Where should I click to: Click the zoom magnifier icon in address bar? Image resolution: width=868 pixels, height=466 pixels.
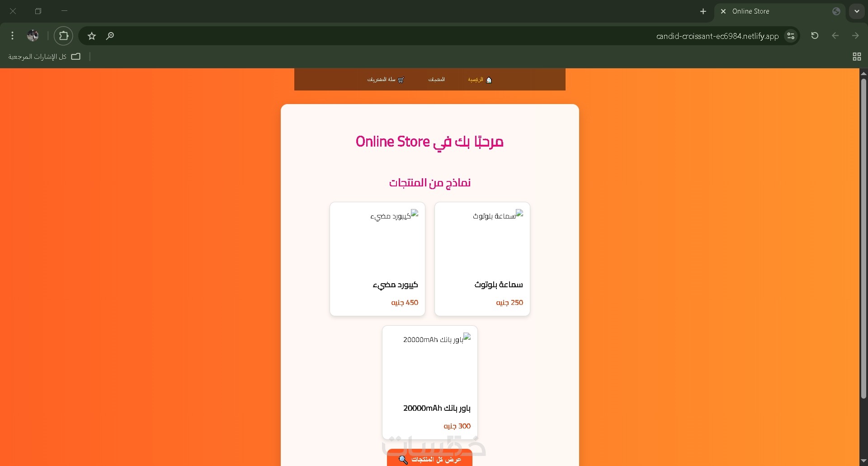coord(110,36)
